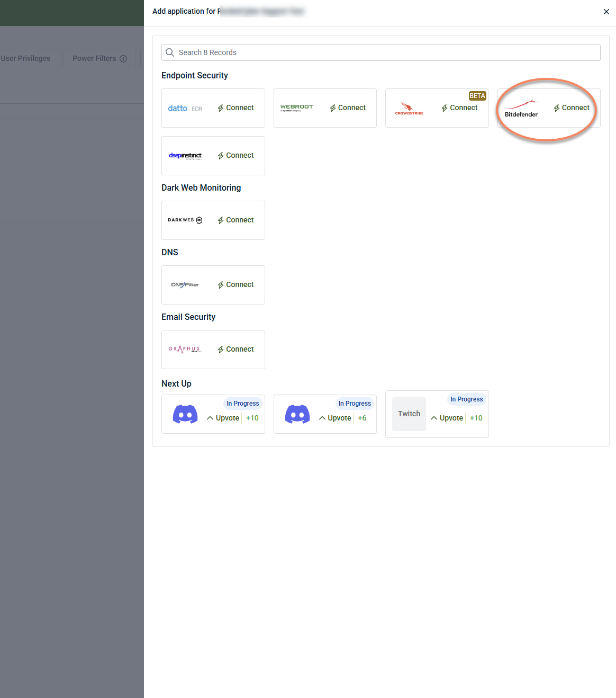Image resolution: width=616 pixels, height=698 pixels.
Task: Click the Webroot logo
Action: point(297,108)
